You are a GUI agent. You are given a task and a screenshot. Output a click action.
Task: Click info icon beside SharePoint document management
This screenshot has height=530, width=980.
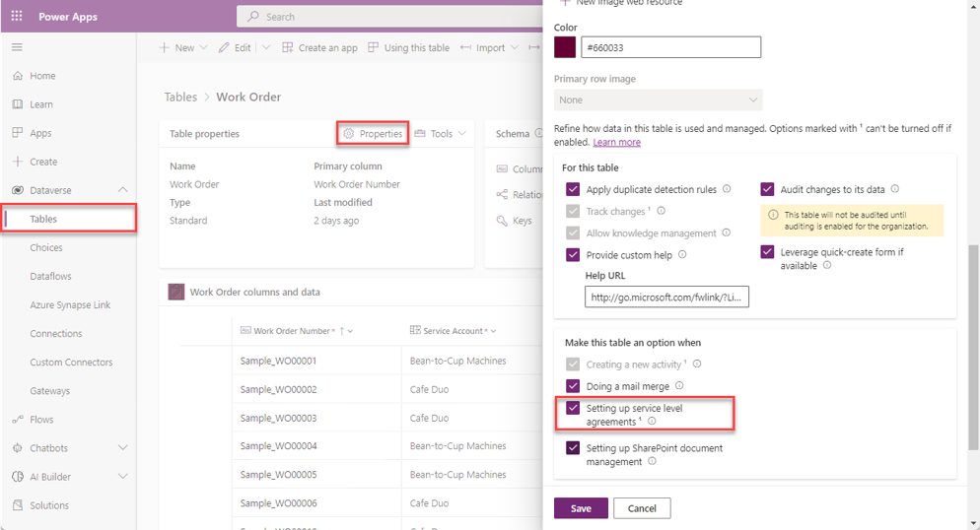pyautogui.click(x=652, y=461)
